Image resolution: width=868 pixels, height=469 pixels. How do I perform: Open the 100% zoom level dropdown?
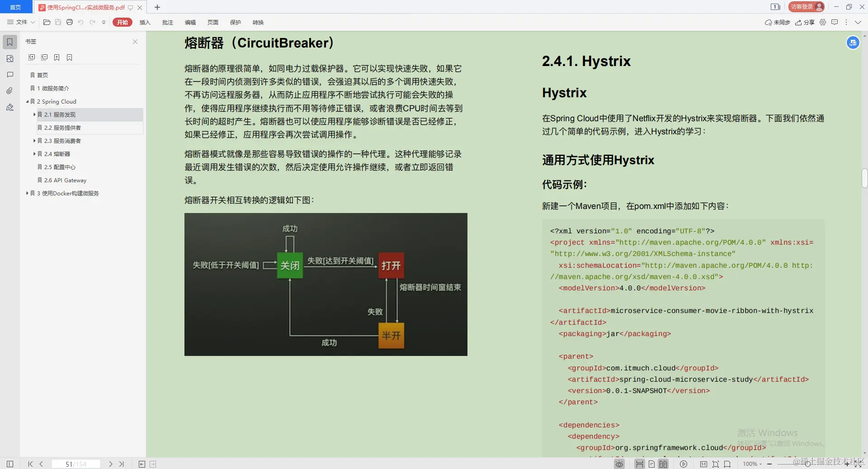pos(752,464)
